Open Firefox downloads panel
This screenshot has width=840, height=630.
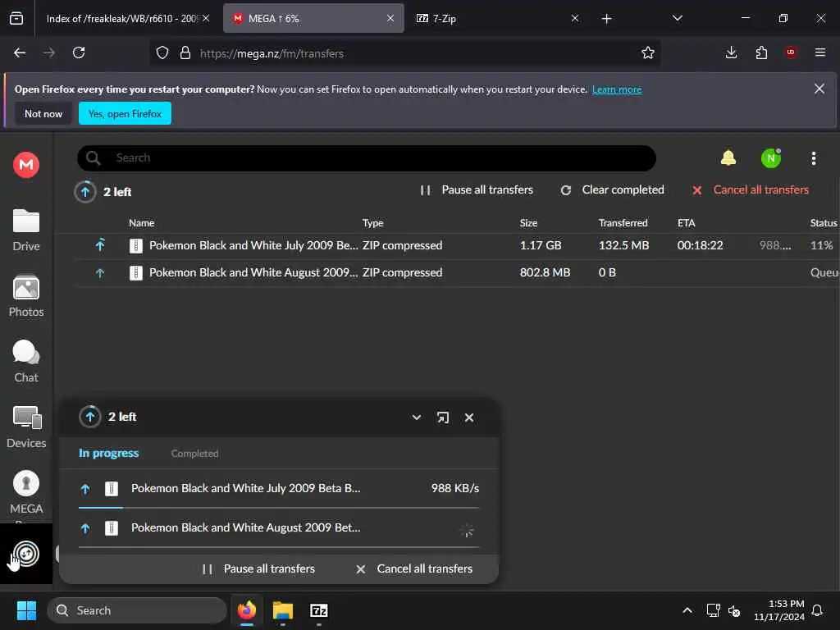point(731,52)
